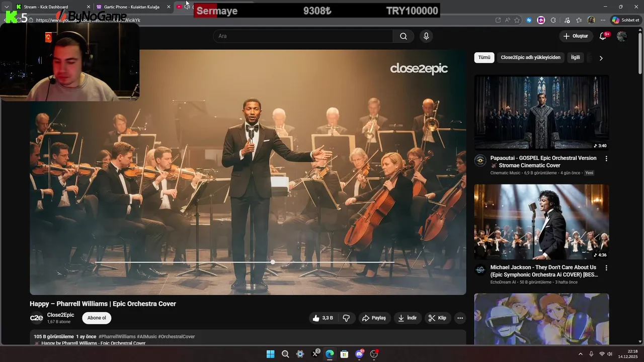
Task: Open the browser tab search dropdown
Action: [6, 7]
